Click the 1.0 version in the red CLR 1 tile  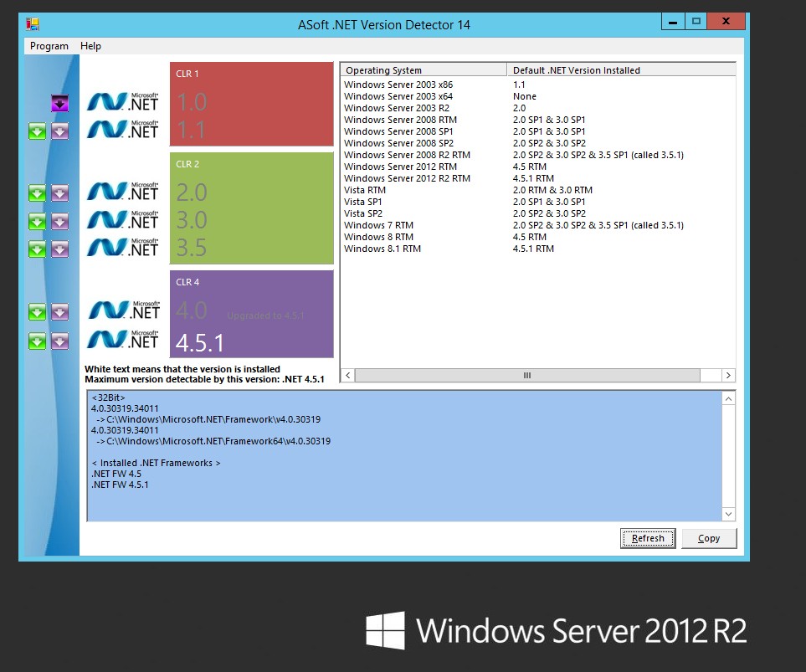click(192, 102)
